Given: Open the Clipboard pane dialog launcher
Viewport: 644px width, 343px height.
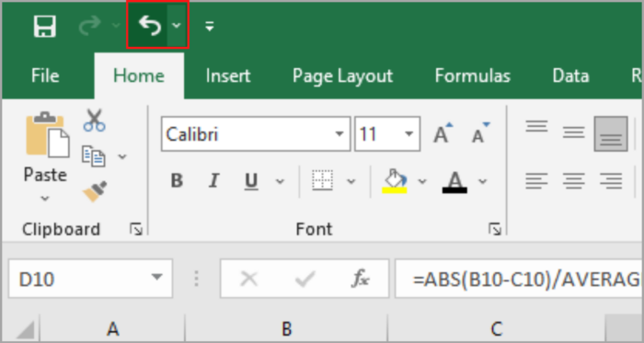Looking at the screenshot, I should 136,229.
